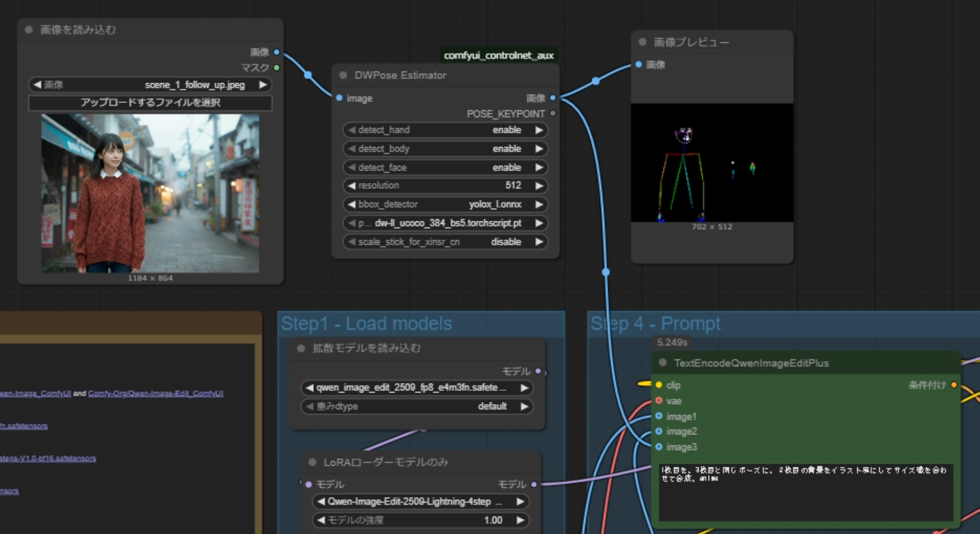This screenshot has height=534, width=980.
Task: Toggle detect_hand enable setting
Action: [x=445, y=130]
